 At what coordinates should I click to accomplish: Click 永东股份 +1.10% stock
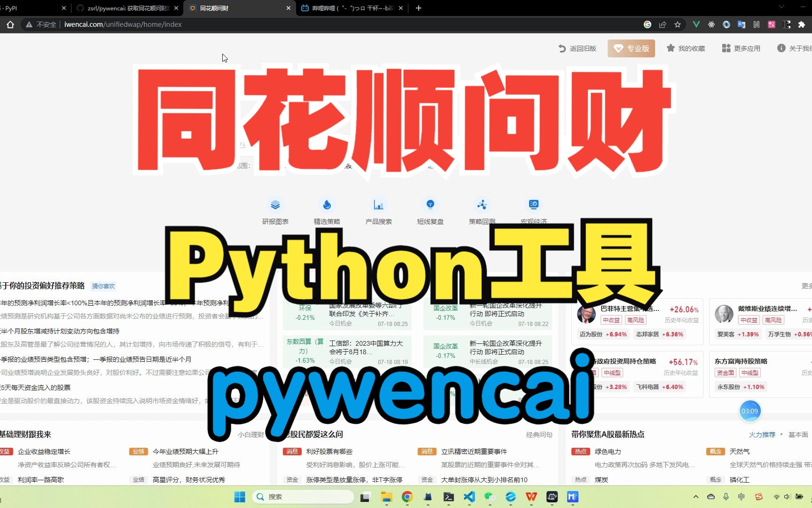(741, 387)
